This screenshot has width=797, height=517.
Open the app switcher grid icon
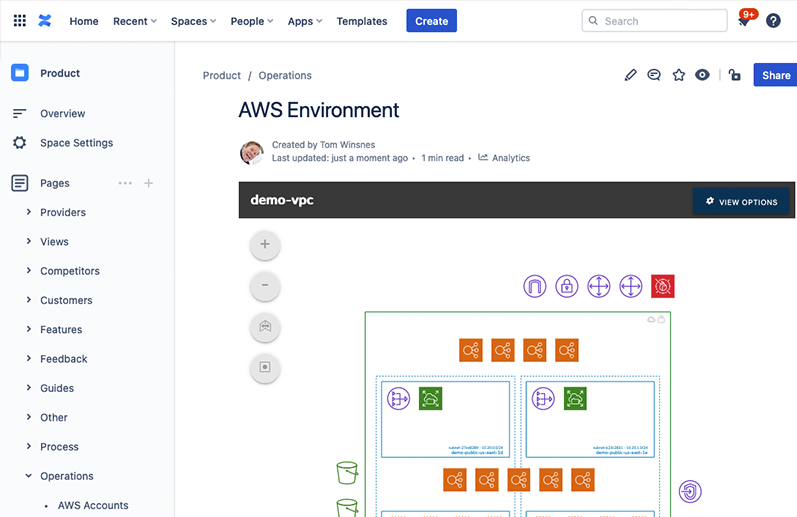pos(19,21)
